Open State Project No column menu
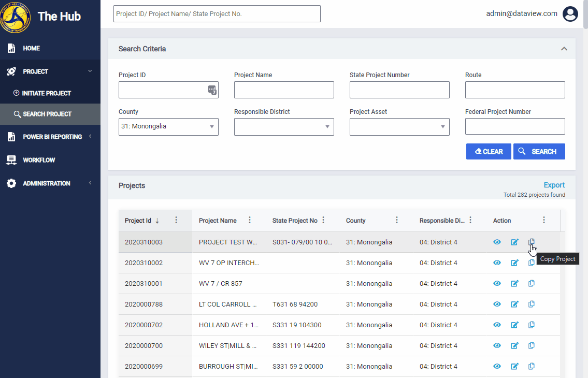The image size is (588, 378). pos(323,220)
